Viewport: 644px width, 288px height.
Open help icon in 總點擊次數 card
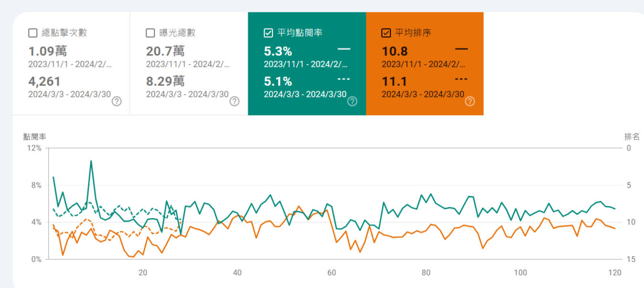pos(117,101)
